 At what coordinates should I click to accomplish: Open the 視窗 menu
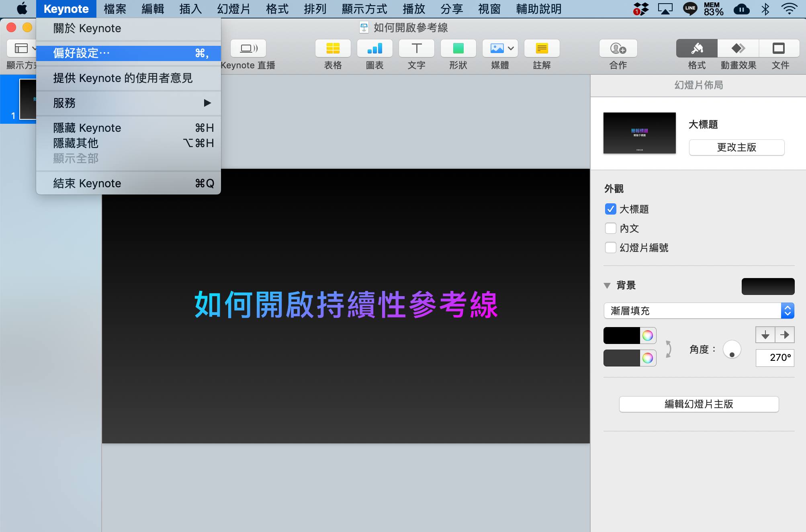click(x=489, y=9)
